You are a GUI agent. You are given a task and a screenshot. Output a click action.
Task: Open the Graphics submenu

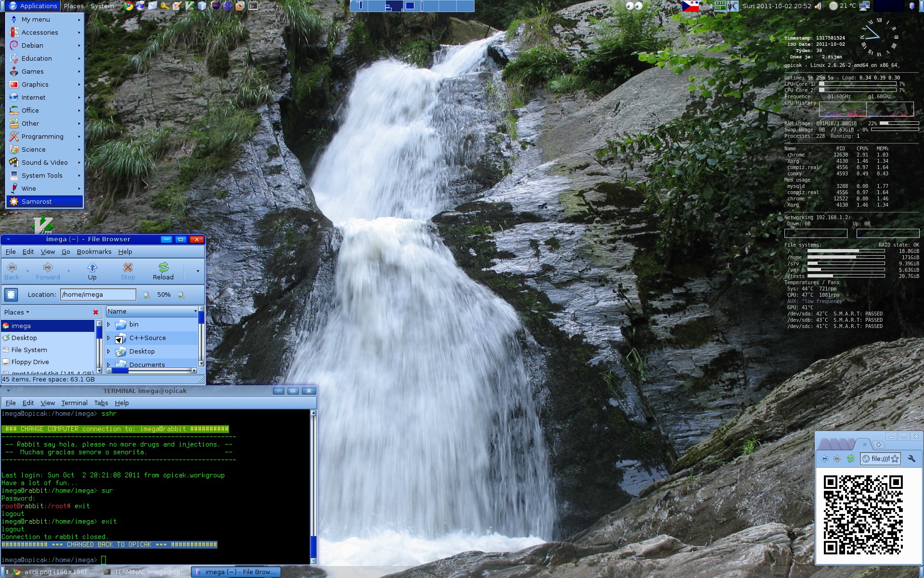coord(45,84)
